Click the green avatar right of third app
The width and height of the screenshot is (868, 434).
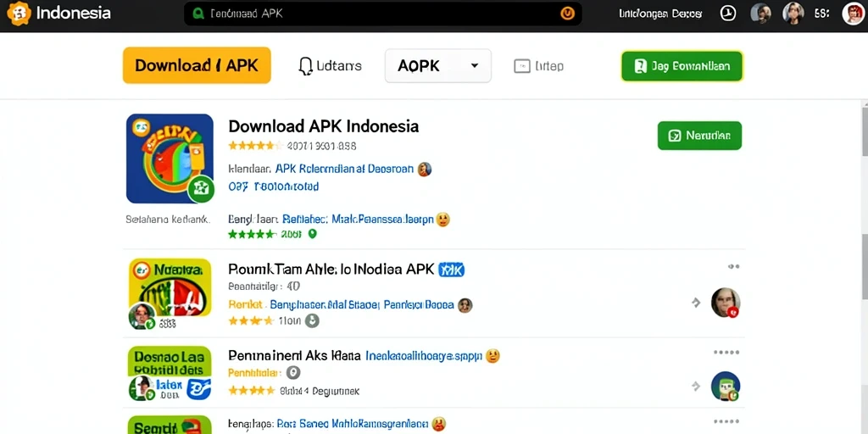click(x=726, y=386)
